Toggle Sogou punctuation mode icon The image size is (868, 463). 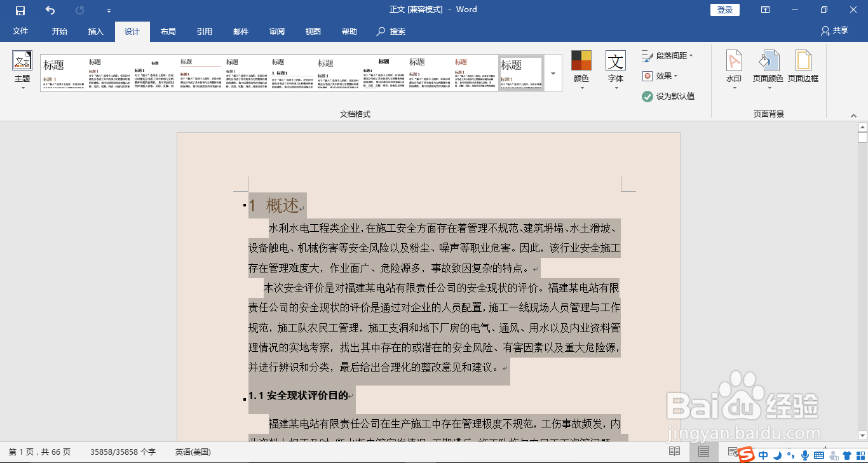pos(791,455)
